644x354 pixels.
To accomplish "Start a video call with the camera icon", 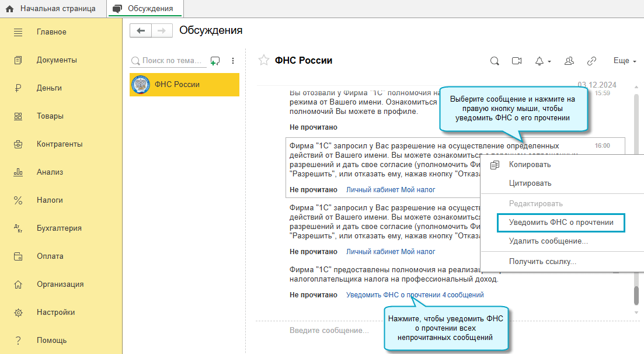I will [516, 61].
